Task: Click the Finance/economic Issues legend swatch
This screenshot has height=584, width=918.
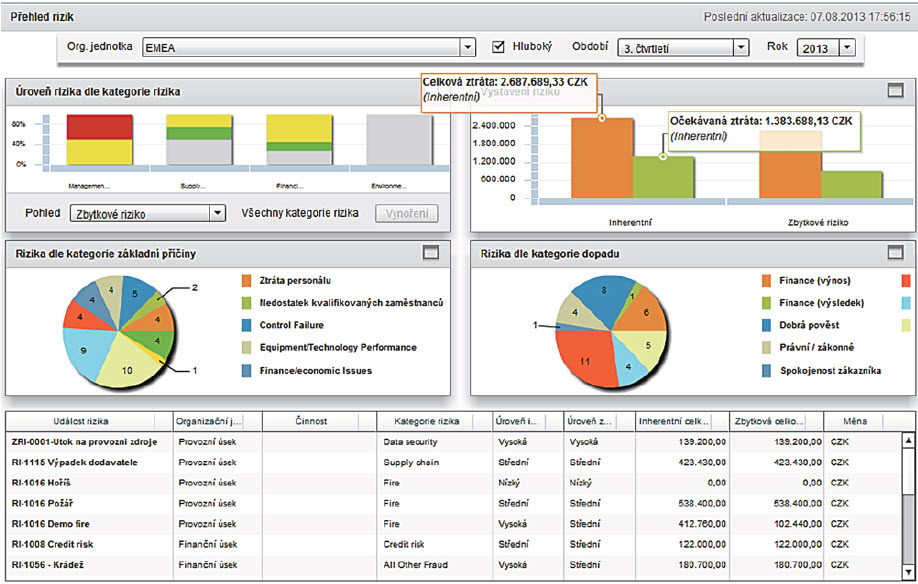Action: [246, 370]
